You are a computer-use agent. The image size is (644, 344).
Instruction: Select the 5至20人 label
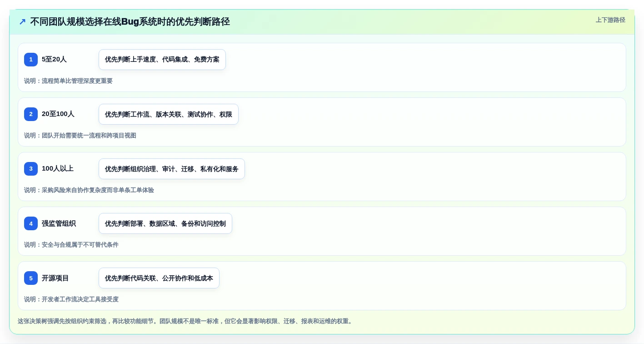54,59
